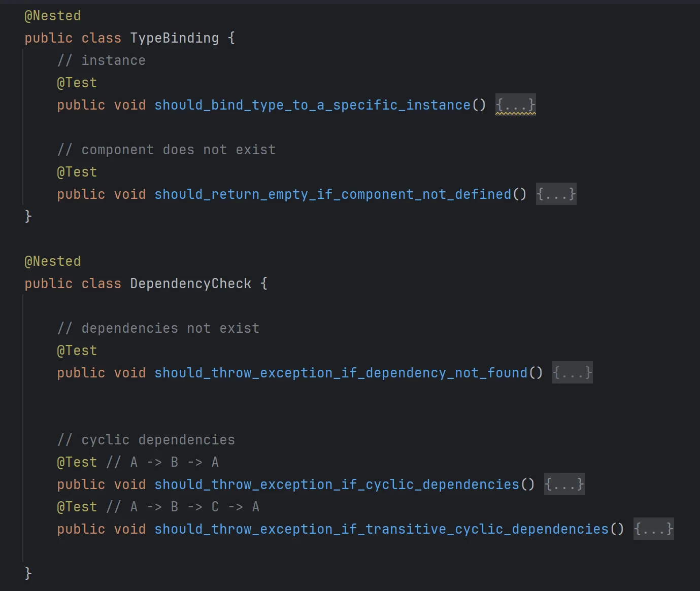Select the should_throw_exception_if_dependency_not_found method name
This screenshot has height=591, width=700.
point(341,373)
